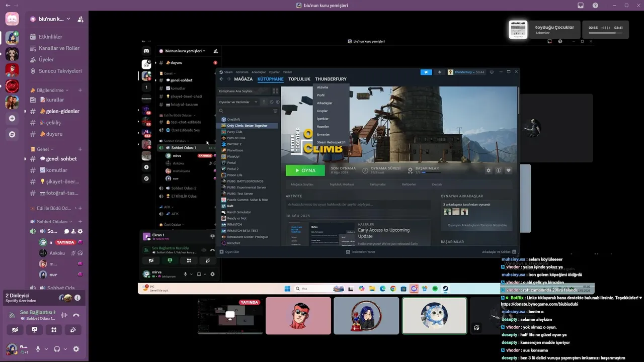Open ThunderFury account dropdown in Steam
The width and height of the screenshot is (644, 362).
tap(466, 72)
